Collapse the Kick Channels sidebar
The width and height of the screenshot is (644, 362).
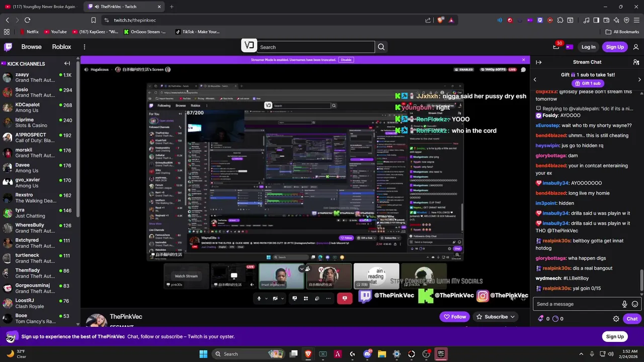click(67, 63)
